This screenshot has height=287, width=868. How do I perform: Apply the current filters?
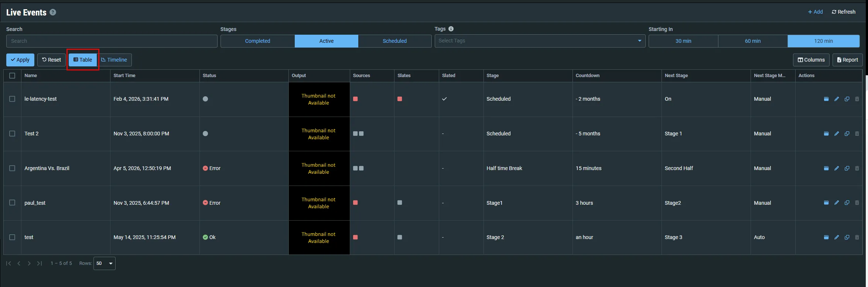tap(20, 60)
